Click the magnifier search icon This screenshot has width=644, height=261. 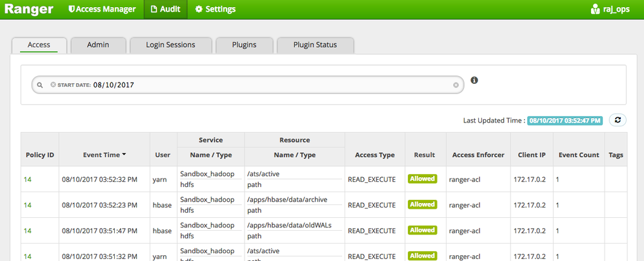[x=40, y=85]
